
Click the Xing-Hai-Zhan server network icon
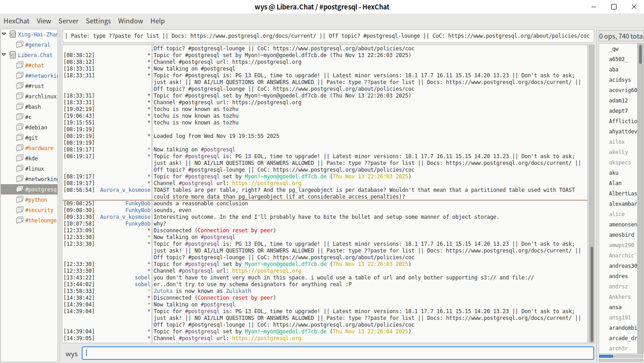pyautogui.click(x=13, y=35)
